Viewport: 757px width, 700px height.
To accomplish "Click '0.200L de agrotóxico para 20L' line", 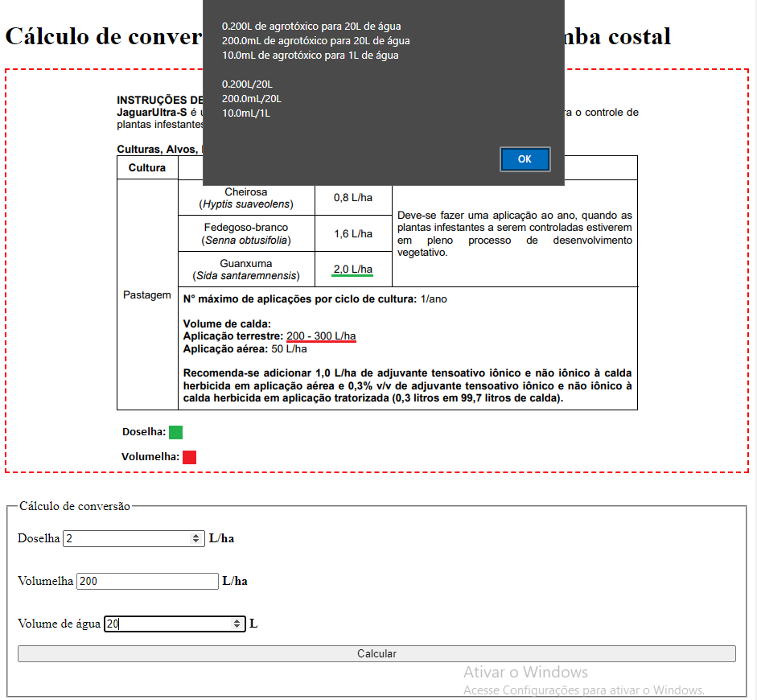I will point(311,26).
